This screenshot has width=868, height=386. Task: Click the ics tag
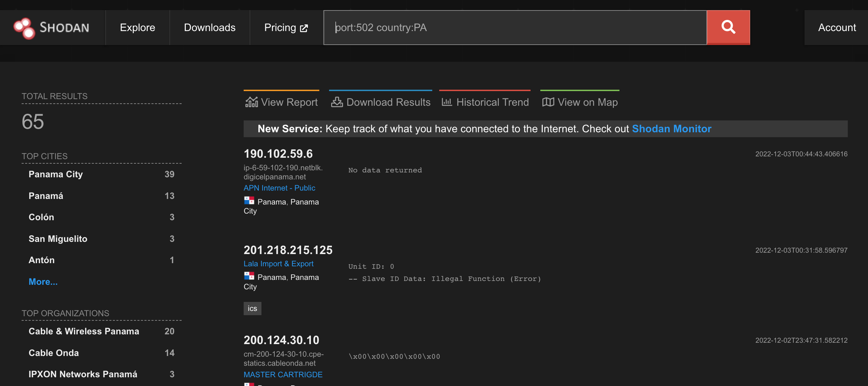252,309
